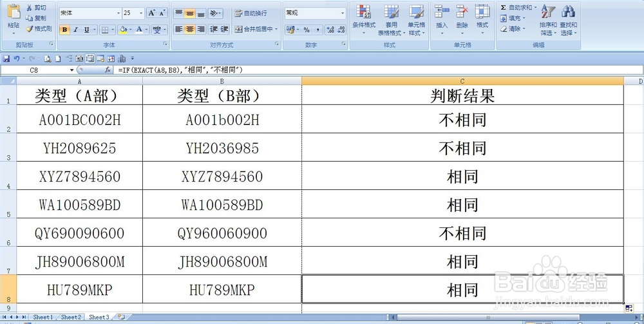Set middle vertical alignment

point(189,13)
